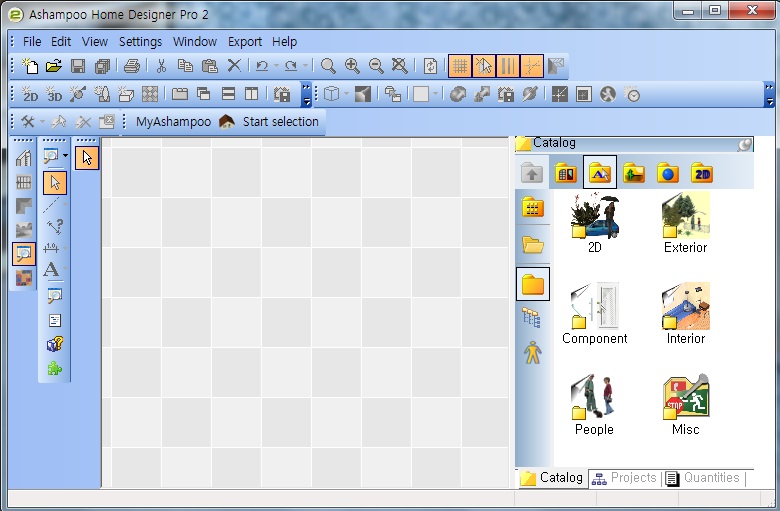The width and height of the screenshot is (780, 511).
Task: Open the Export menu
Action: (x=245, y=42)
